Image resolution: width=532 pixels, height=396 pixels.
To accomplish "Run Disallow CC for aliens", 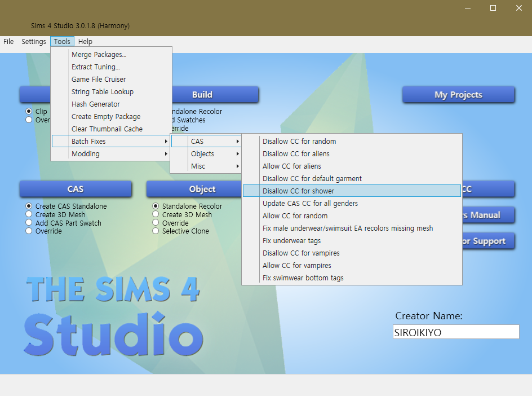I will coord(352,154).
